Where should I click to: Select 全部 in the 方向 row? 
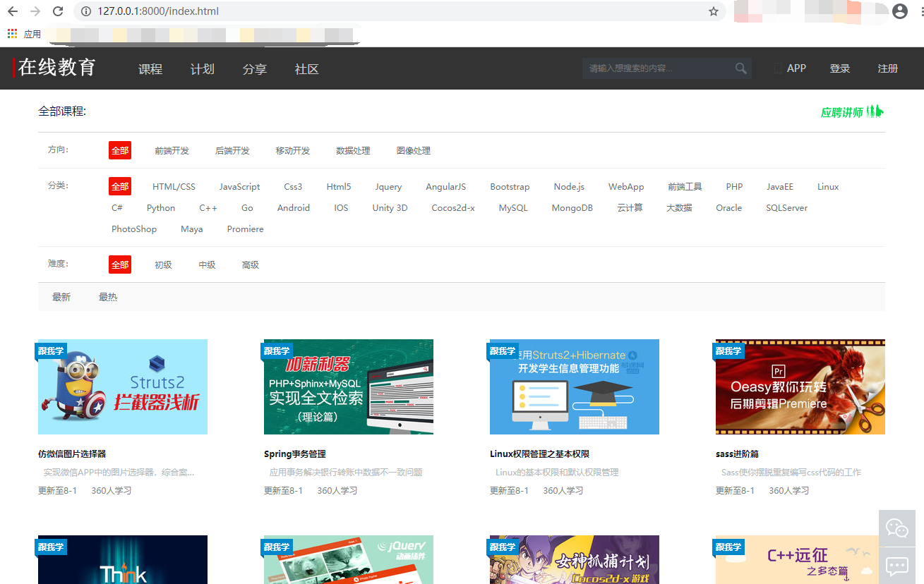(x=120, y=150)
